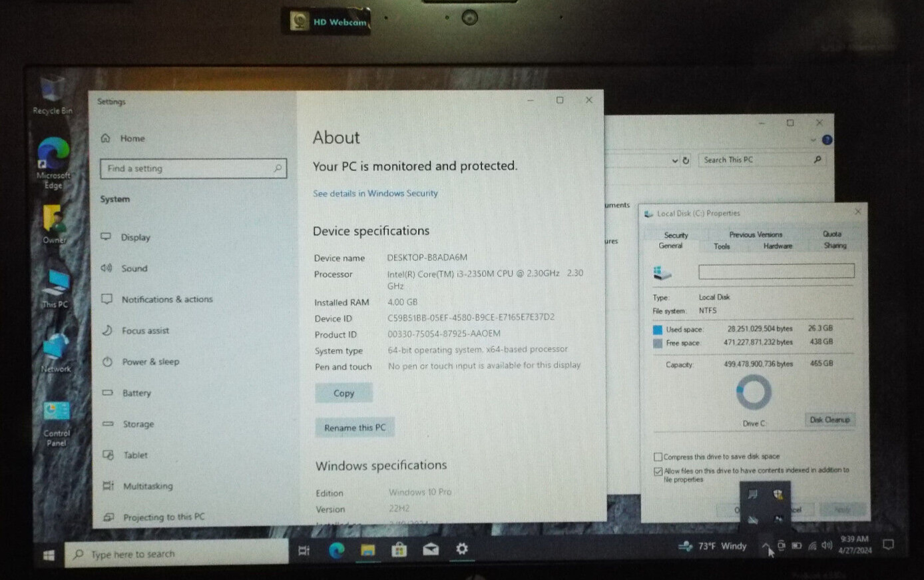This screenshot has height=580, width=924.
Task: Open File Explorer help question icon
Action: pyautogui.click(x=827, y=140)
